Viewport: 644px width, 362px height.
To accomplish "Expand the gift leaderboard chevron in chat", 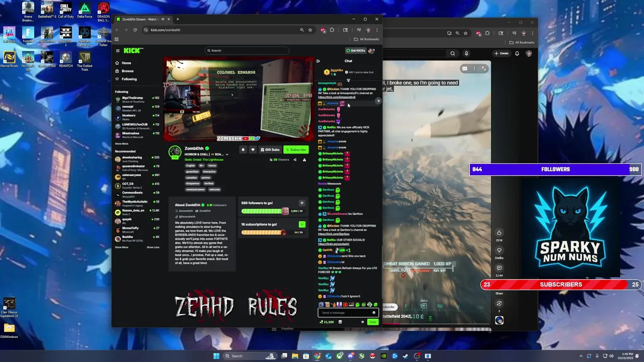I will pos(348,80).
